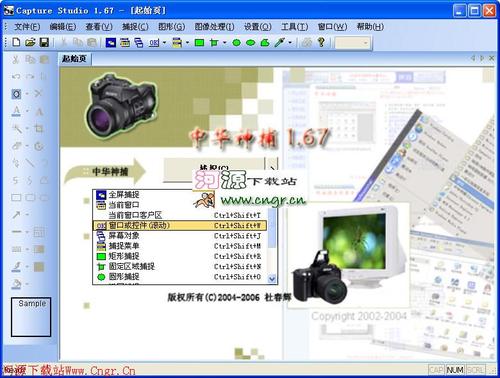
Task: Switch to the 起始页 tab
Action: tap(74, 59)
